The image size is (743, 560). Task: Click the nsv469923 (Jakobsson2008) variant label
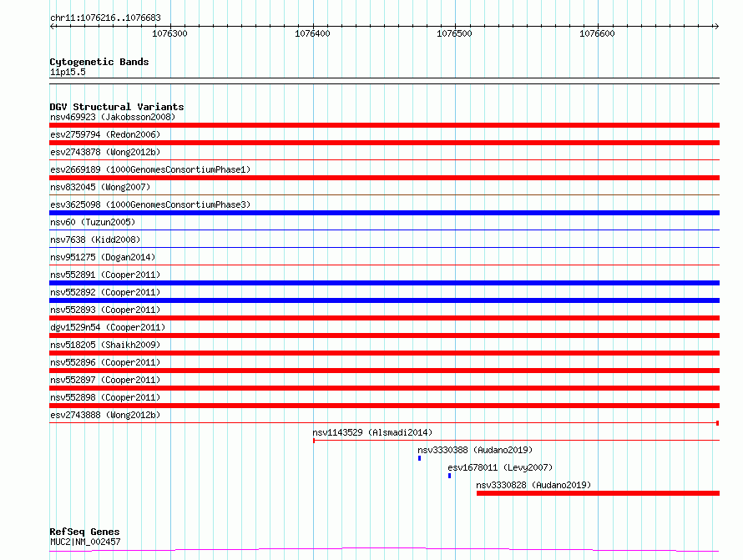pyautogui.click(x=113, y=117)
